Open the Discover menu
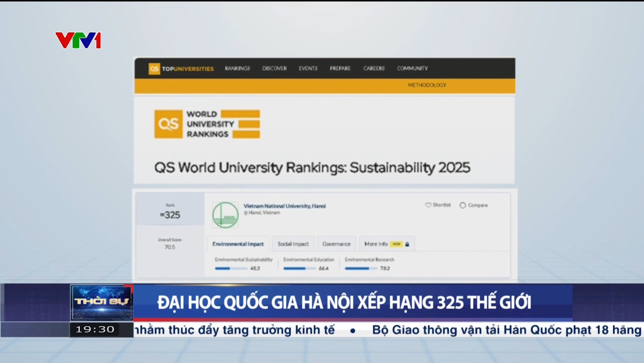The image size is (644, 363). [274, 68]
